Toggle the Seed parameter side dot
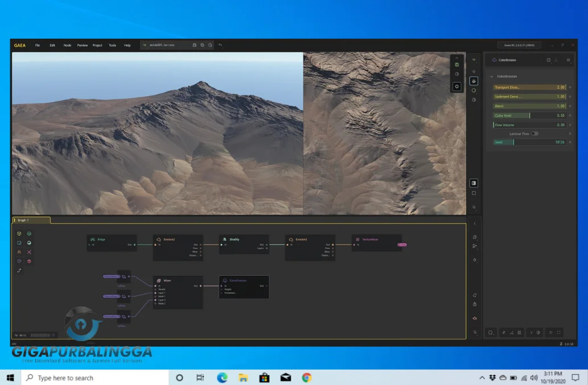This screenshot has width=588, height=385. (x=570, y=142)
